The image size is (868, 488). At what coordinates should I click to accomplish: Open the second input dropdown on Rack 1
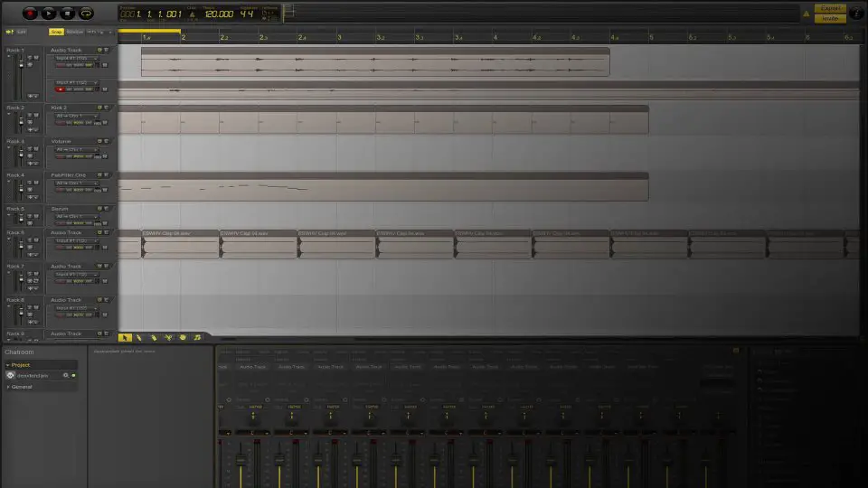click(76, 82)
